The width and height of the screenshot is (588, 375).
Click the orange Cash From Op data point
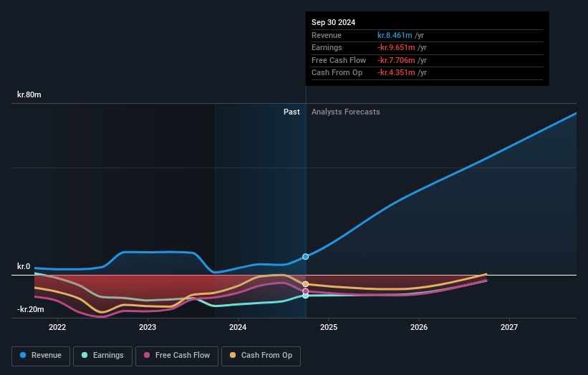pyautogui.click(x=306, y=284)
